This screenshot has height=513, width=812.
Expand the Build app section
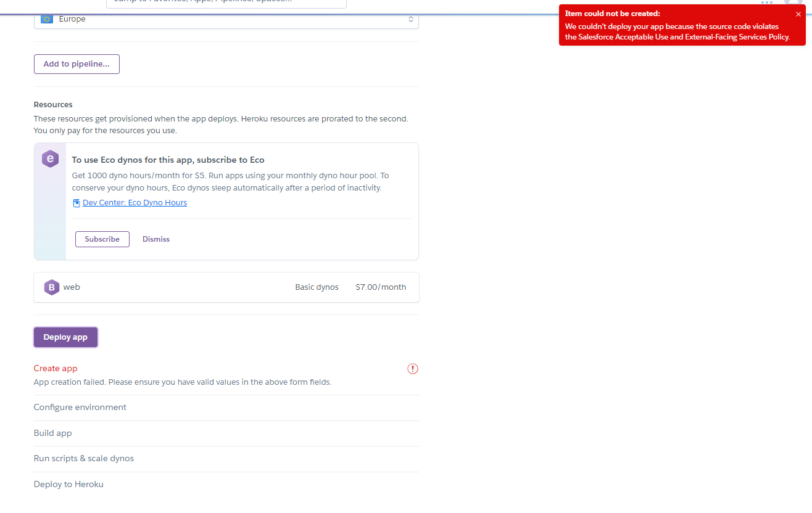52,433
